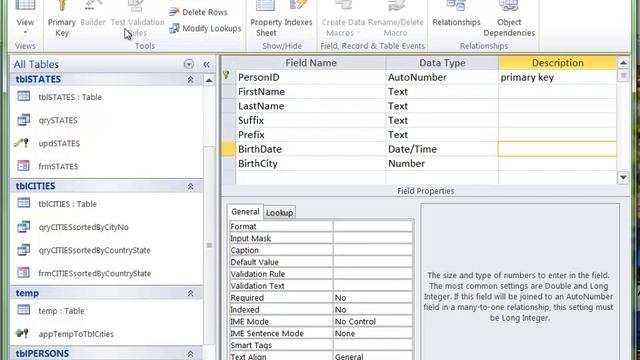Select the qrySTATES label

point(58,120)
